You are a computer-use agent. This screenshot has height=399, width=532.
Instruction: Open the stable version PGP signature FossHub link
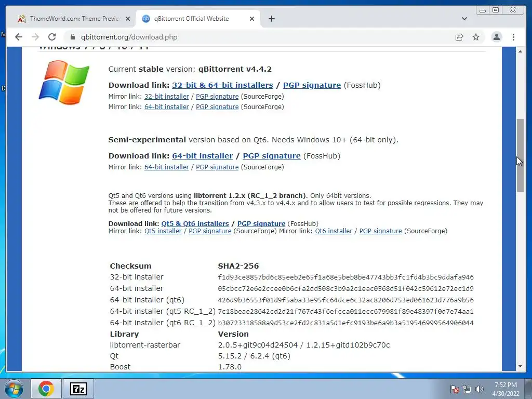point(312,85)
